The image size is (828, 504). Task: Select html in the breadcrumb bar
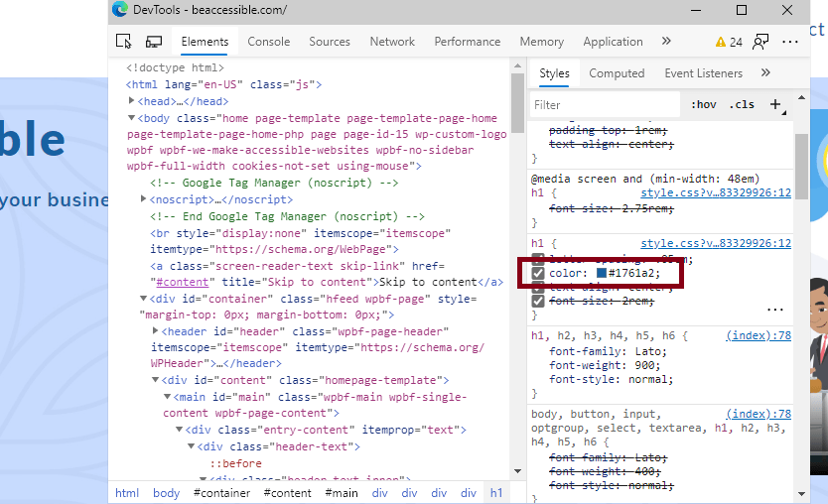(x=127, y=493)
